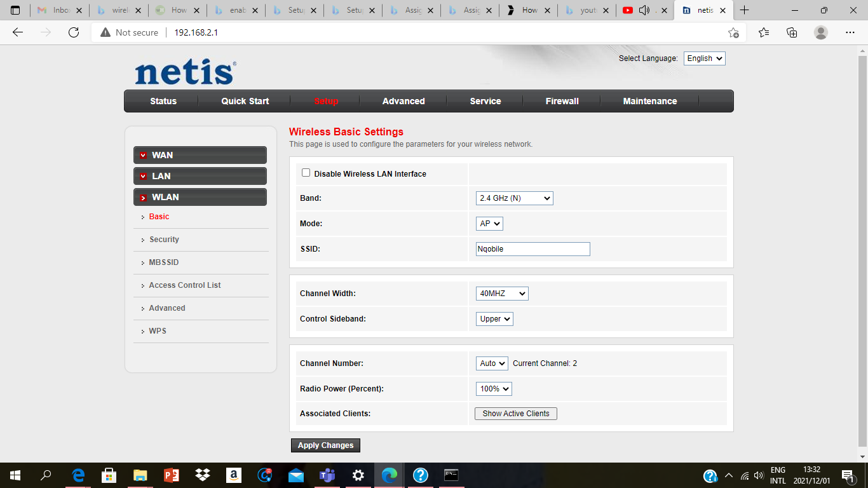Open the Channel Width dropdown

click(x=502, y=294)
